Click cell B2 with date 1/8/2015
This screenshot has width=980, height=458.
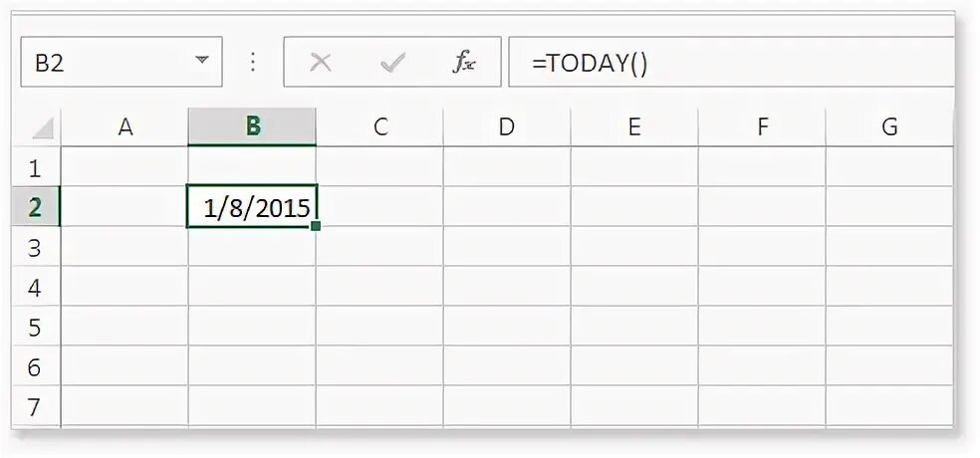(252, 207)
